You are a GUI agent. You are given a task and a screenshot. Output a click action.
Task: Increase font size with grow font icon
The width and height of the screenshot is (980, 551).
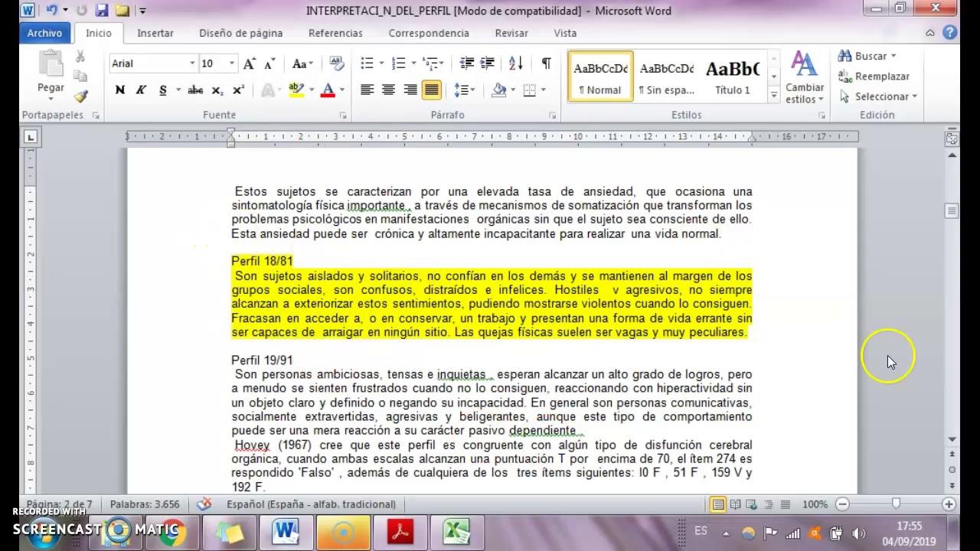[x=250, y=64]
